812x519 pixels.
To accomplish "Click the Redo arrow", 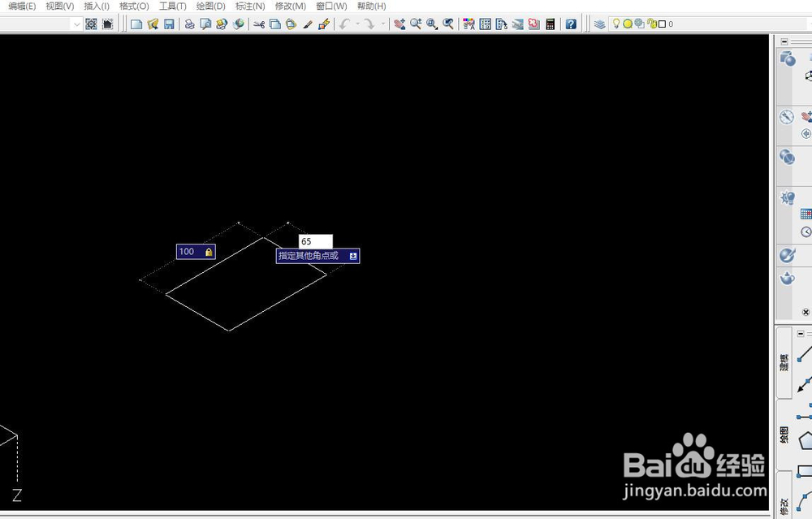I will tap(369, 24).
